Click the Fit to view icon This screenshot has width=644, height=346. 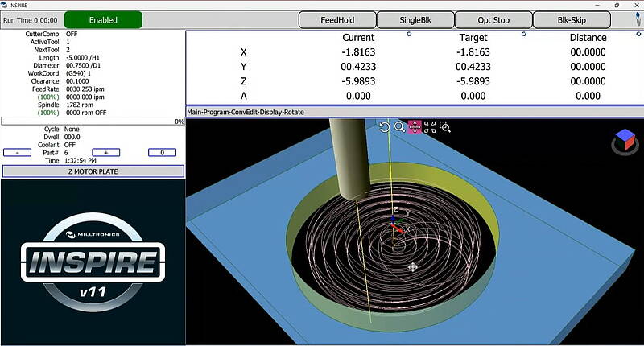coord(430,127)
